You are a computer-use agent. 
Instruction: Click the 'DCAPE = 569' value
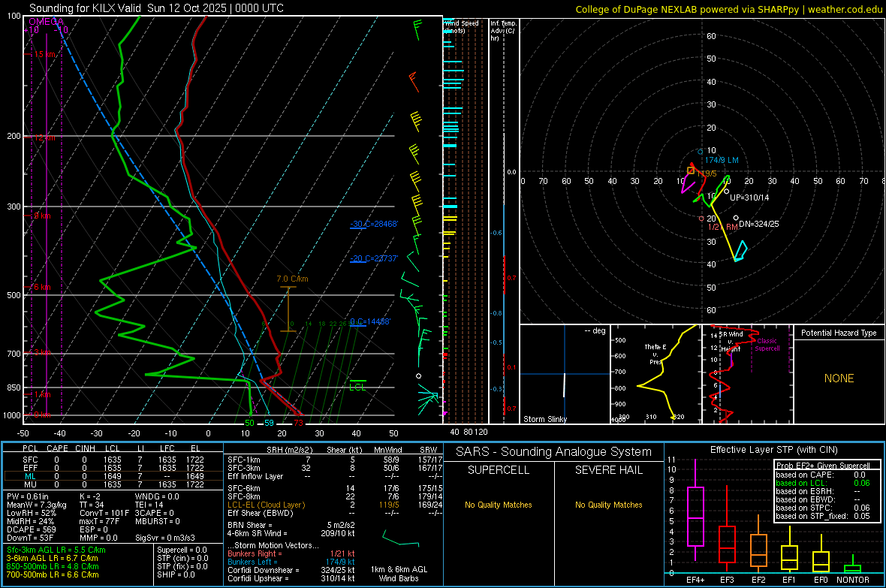[x=31, y=529]
